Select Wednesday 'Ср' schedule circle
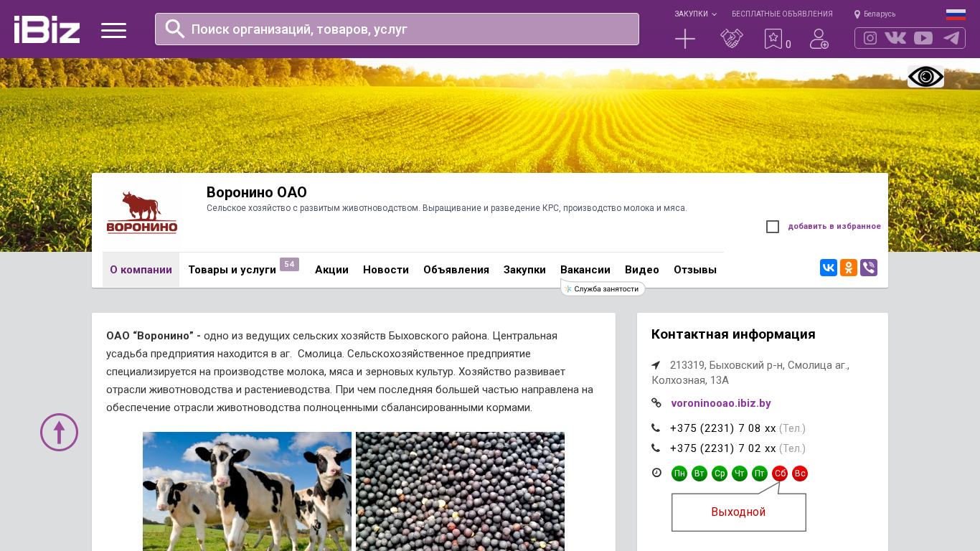 [x=720, y=474]
